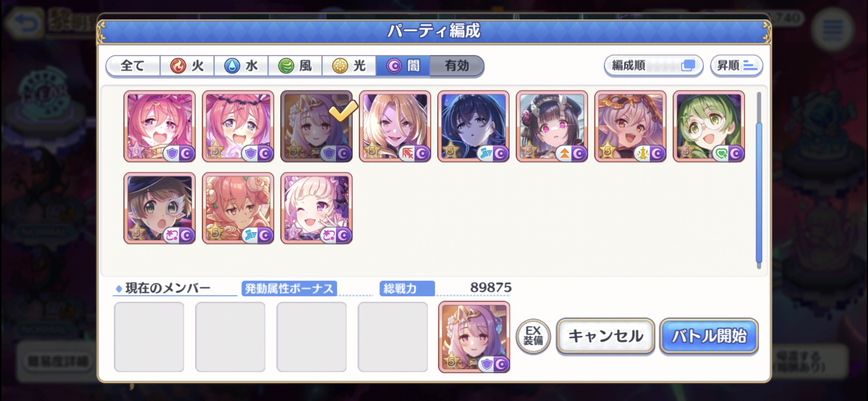Start battle with バトル開始 button
Screen dimensions: 868x401
coord(709,336)
